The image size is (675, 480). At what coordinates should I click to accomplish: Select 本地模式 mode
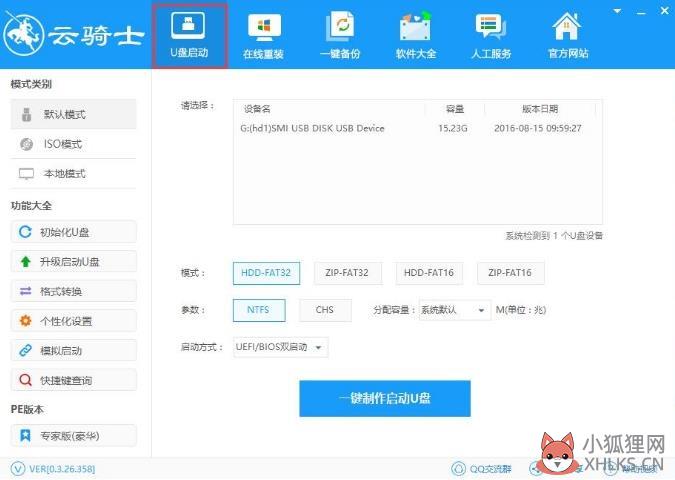click(73, 173)
